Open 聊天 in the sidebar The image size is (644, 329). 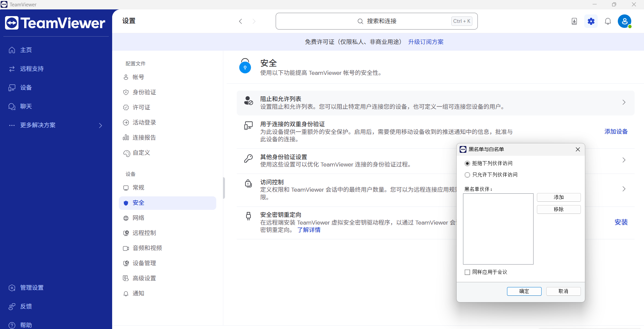coord(56,106)
